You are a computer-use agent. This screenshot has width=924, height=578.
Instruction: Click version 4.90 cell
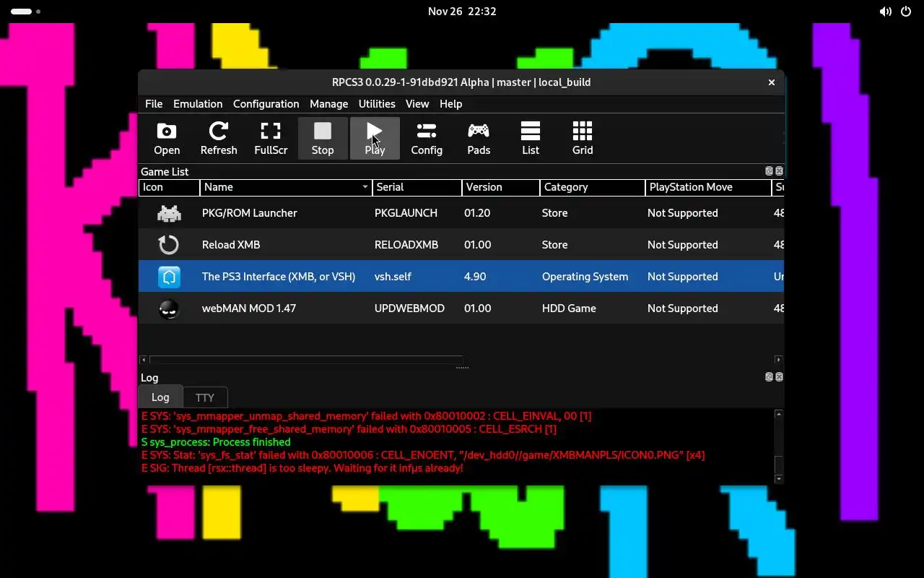475,277
